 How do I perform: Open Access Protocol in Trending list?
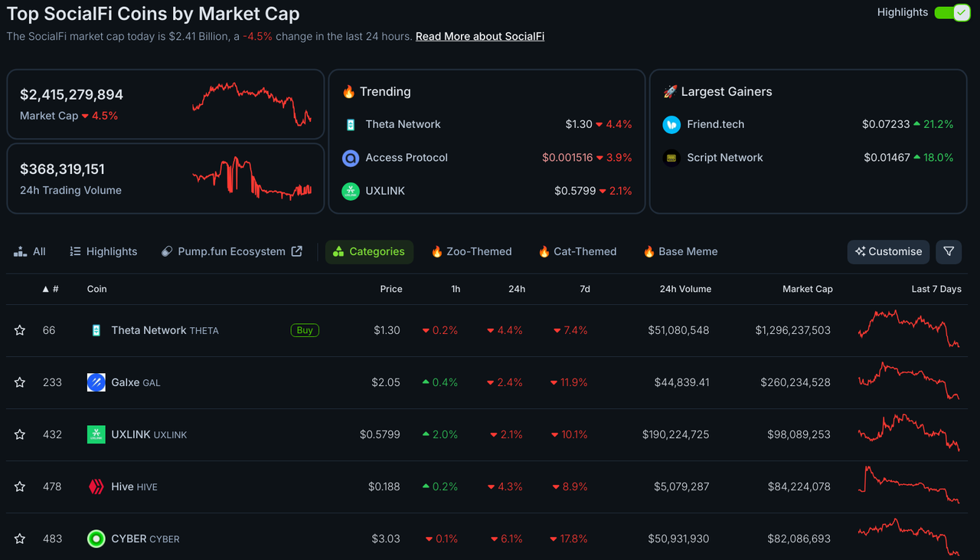pyautogui.click(x=407, y=158)
